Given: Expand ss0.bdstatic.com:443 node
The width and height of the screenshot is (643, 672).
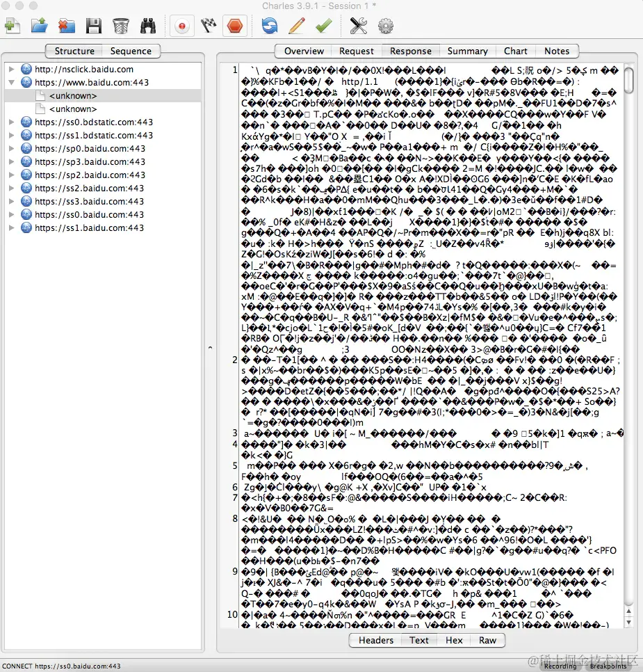Looking at the screenshot, I should coord(12,122).
